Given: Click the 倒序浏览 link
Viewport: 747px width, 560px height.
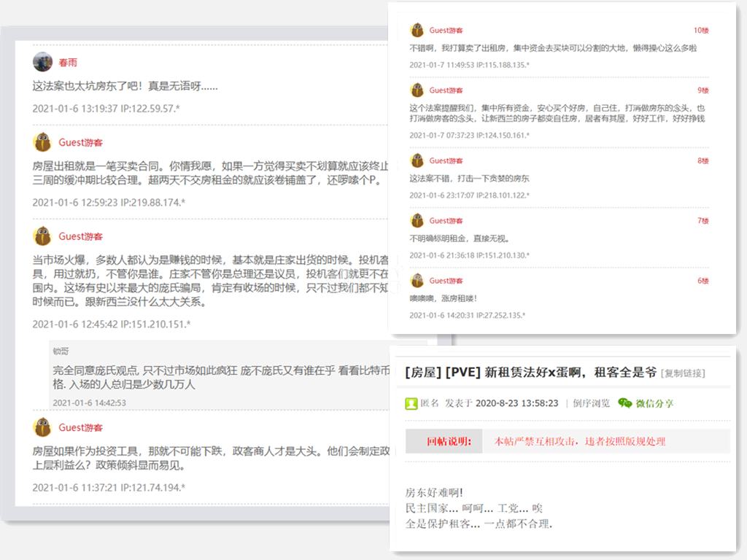Looking at the screenshot, I should (x=591, y=403).
